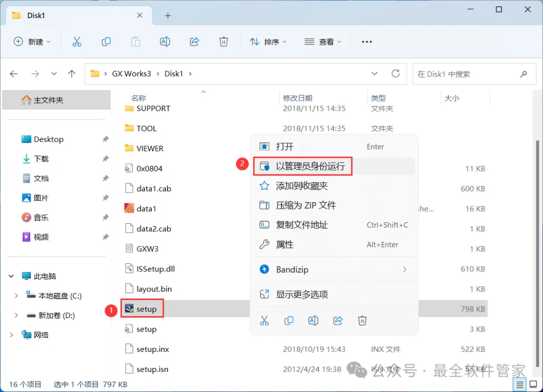Click the context menu Share icon

[x=338, y=321]
